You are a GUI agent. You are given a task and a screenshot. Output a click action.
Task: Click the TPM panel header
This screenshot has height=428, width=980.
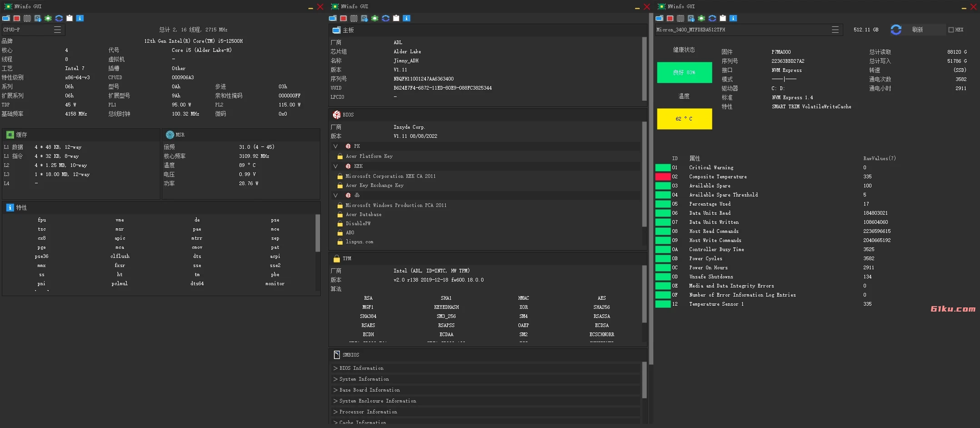tap(488, 258)
